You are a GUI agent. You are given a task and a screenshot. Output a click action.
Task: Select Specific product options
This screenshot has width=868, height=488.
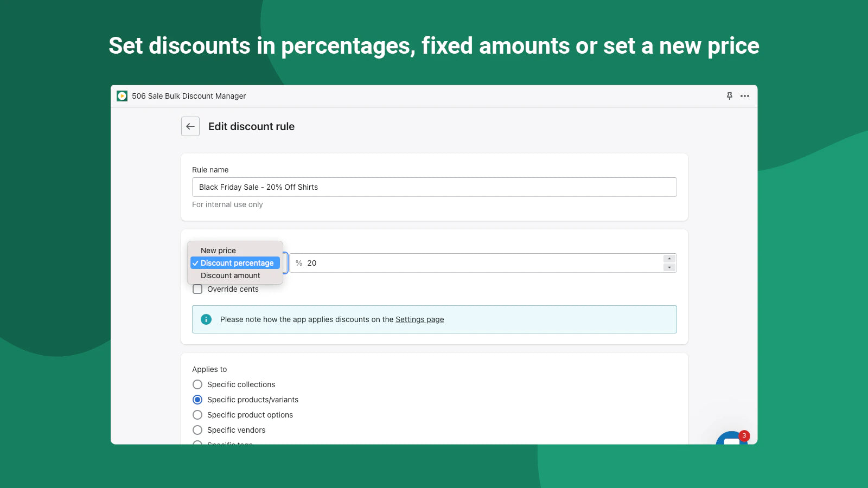197,415
